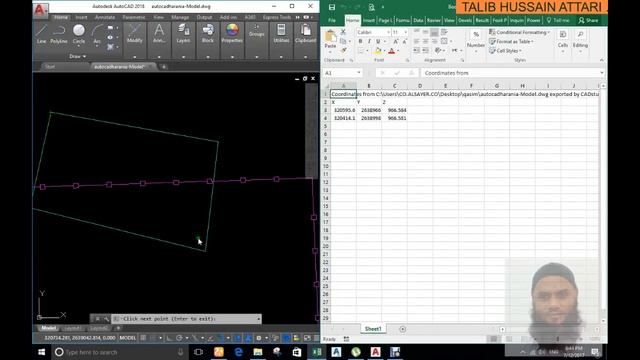Open the Calibri font name dropdown
Screen dimensions: 640x360
coord(388,32)
